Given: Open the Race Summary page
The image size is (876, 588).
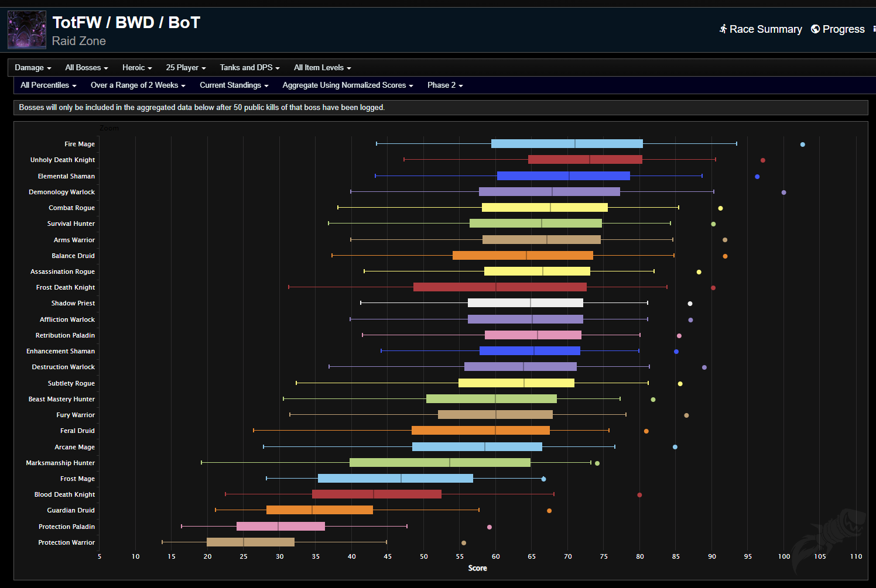Looking at the screenshot, I should 765,29.
